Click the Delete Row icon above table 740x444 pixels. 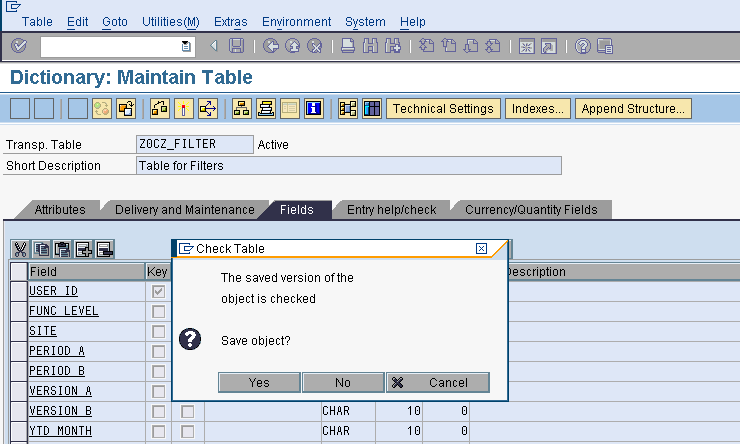(104, 249)
